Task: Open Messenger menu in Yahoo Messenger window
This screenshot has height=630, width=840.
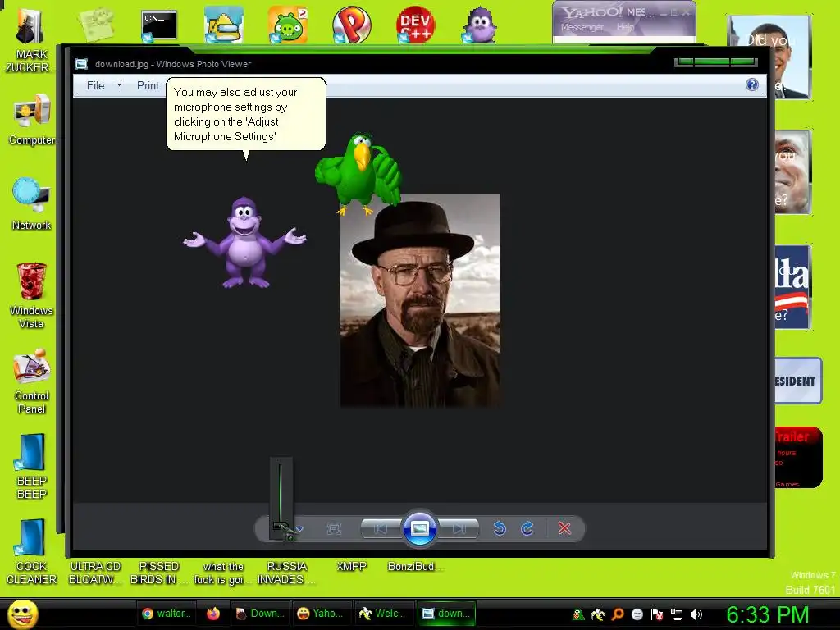Action: (x=582, y=27)
